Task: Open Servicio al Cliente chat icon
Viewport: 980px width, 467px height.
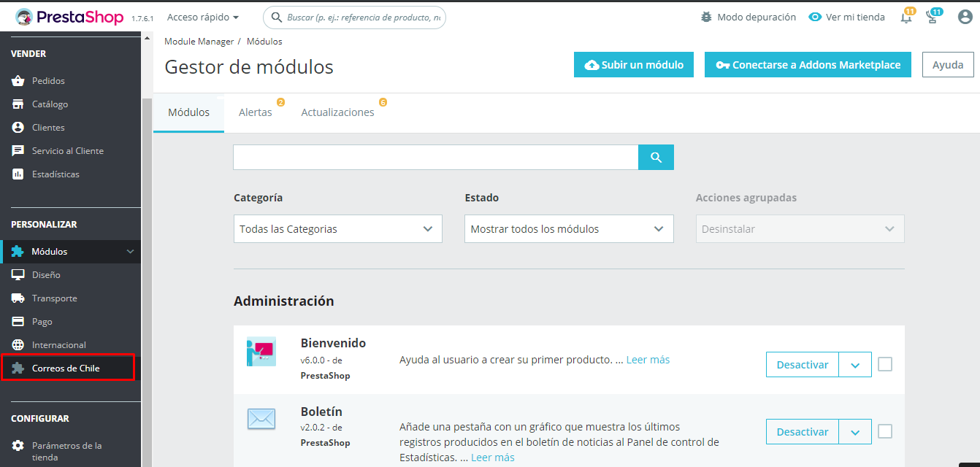Action: (18, 151)
